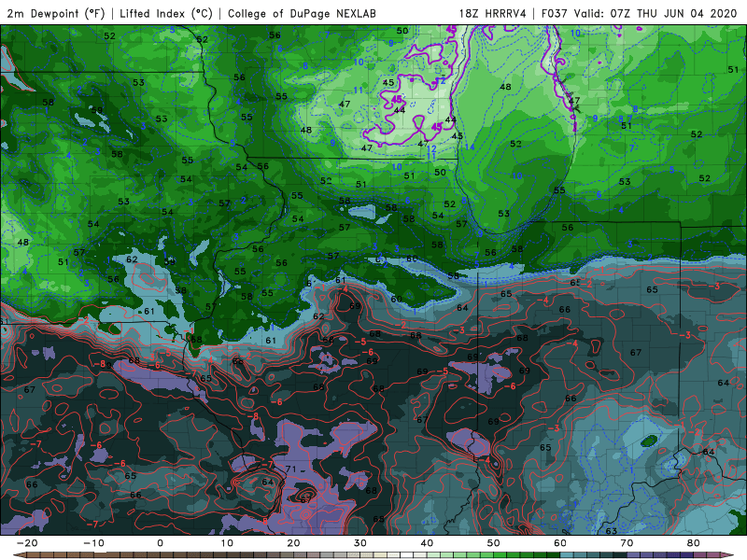Click the '80' colorbar scale label
Image resolution: width=747 pixels, height=560 pixels.
point(694,543)
